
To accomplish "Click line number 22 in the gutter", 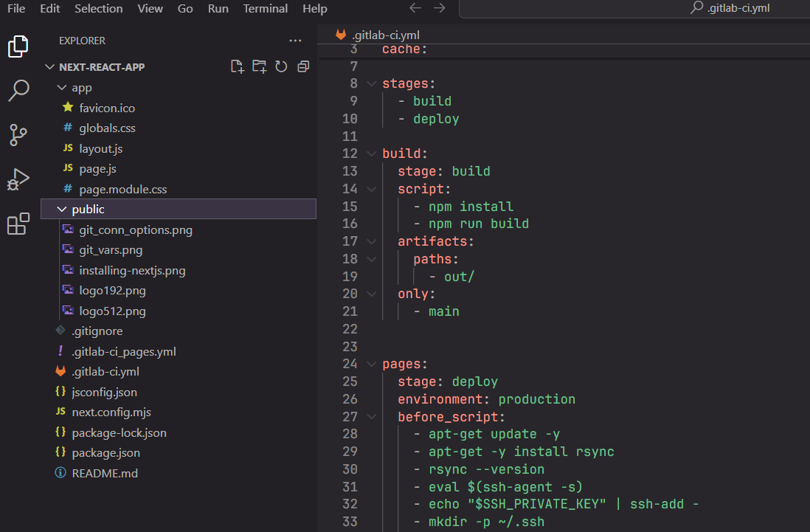I will click(350, 329).
